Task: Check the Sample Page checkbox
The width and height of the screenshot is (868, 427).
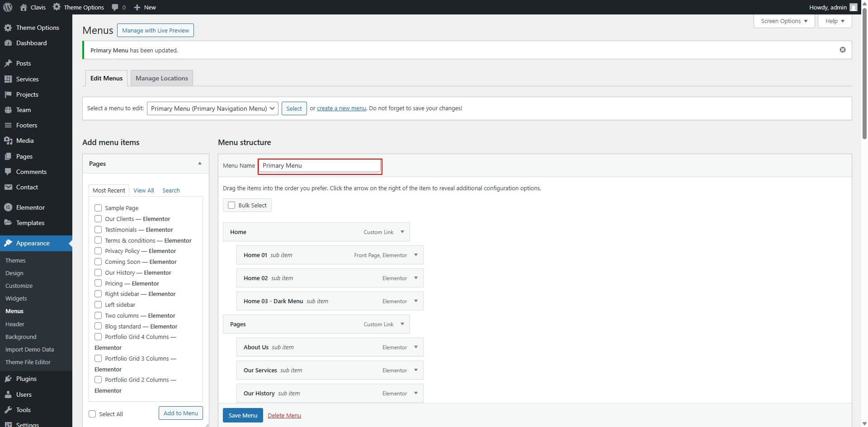Action: click(98, 208)
